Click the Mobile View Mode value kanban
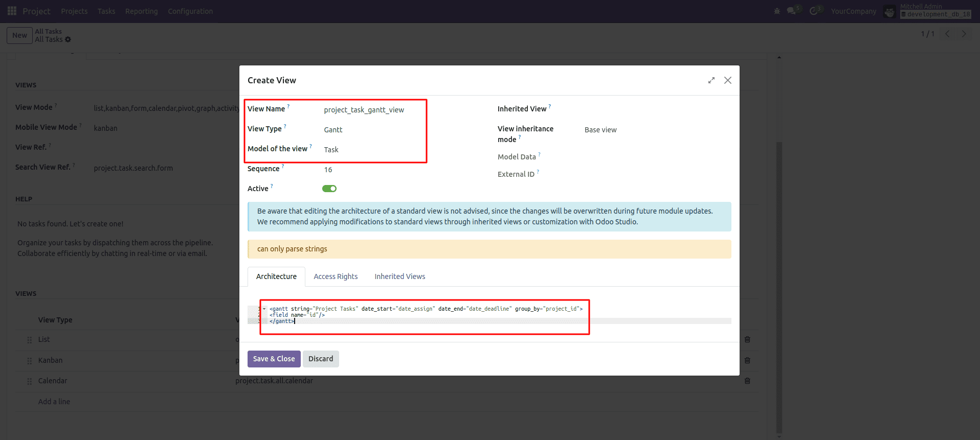Viewport: 980px width, 440px height. point(105,128)
